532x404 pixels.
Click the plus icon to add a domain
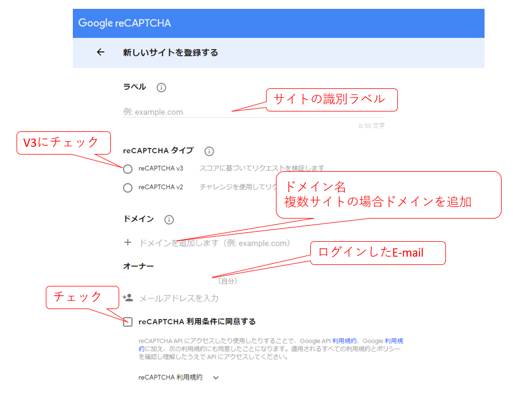tap(128, 243)
